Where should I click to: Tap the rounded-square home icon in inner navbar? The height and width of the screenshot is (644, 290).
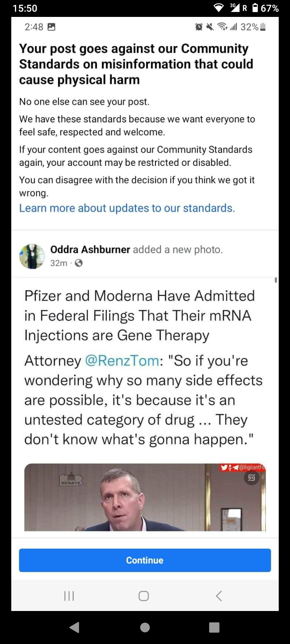point(144,596)
